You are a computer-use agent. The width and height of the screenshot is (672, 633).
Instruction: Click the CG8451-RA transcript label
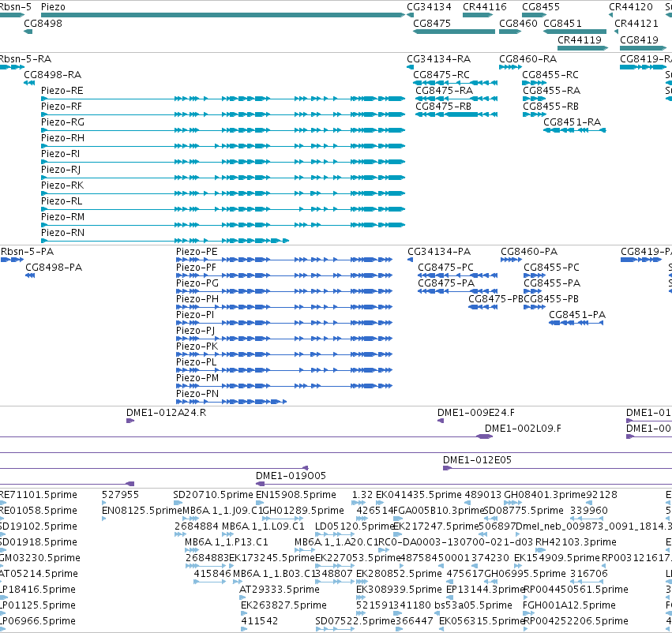pyautogui.click(x=573, y=122)
